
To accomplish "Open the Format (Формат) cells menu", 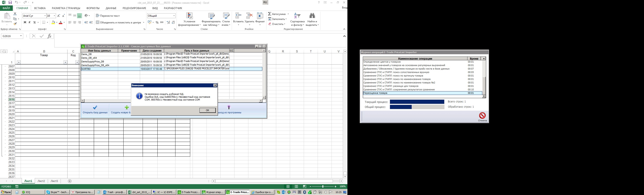I will [260, 19].
